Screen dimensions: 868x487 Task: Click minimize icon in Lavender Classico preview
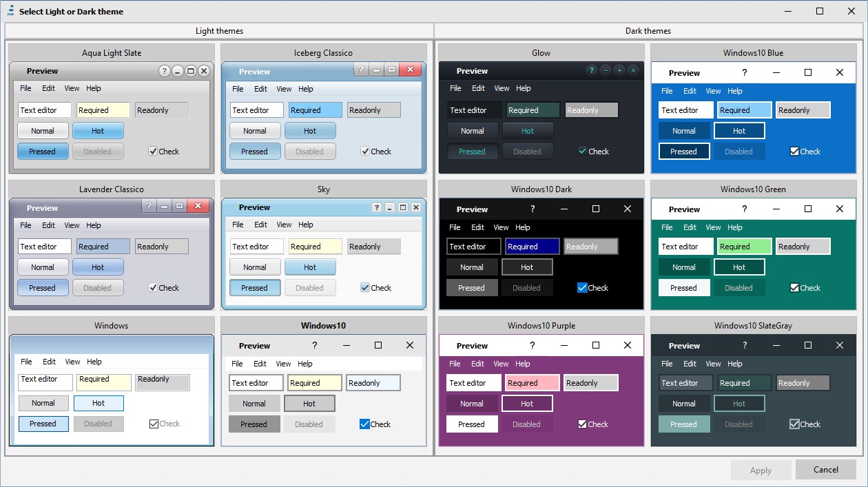pyautogui.click(x=164, y=206)
